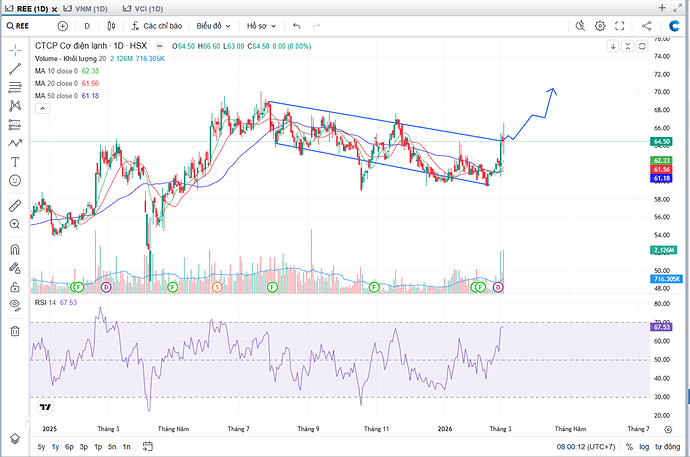690x457 pixels.
Task: Hide all drawings using the eye icon
Action: (15, 302)
